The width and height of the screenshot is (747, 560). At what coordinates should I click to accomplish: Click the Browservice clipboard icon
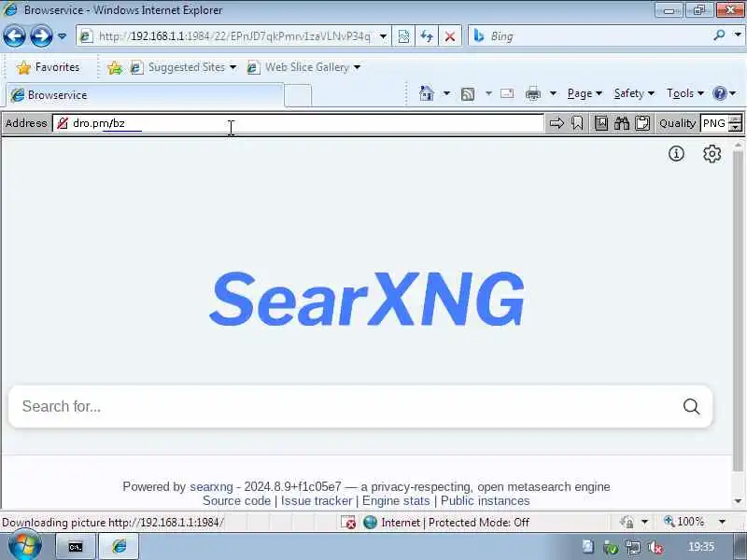point(642,123)
